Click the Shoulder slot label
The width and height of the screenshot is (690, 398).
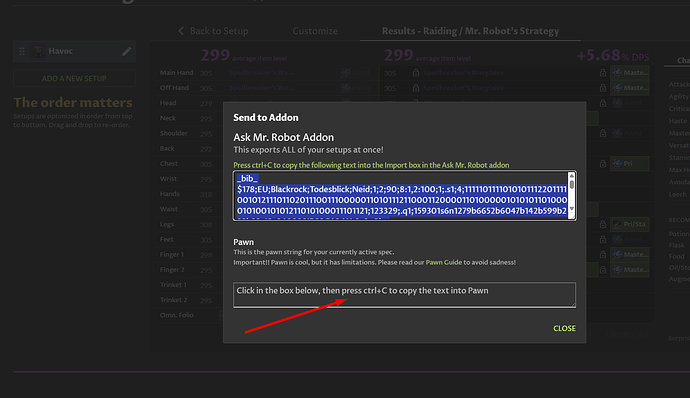173,133
